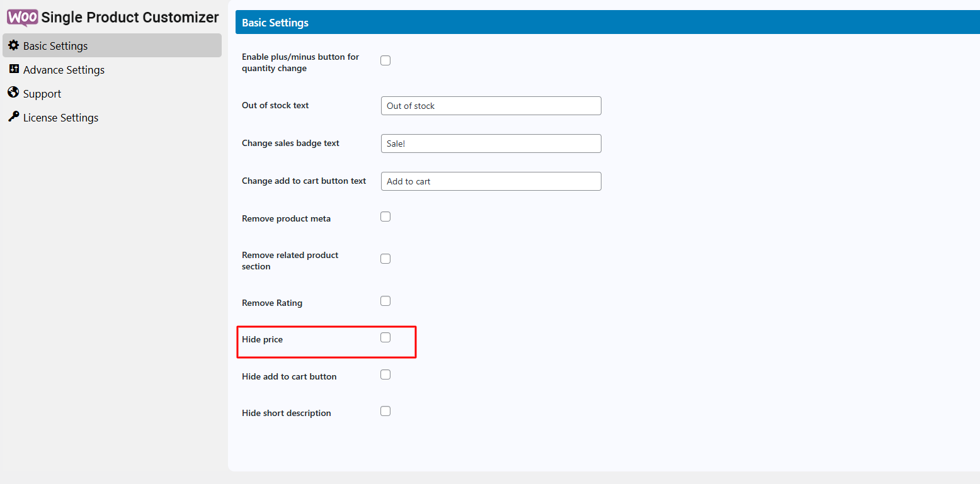980x484 pixels.
Task: Switch to the Advance Settings section
Action: (x=64, y=70)
